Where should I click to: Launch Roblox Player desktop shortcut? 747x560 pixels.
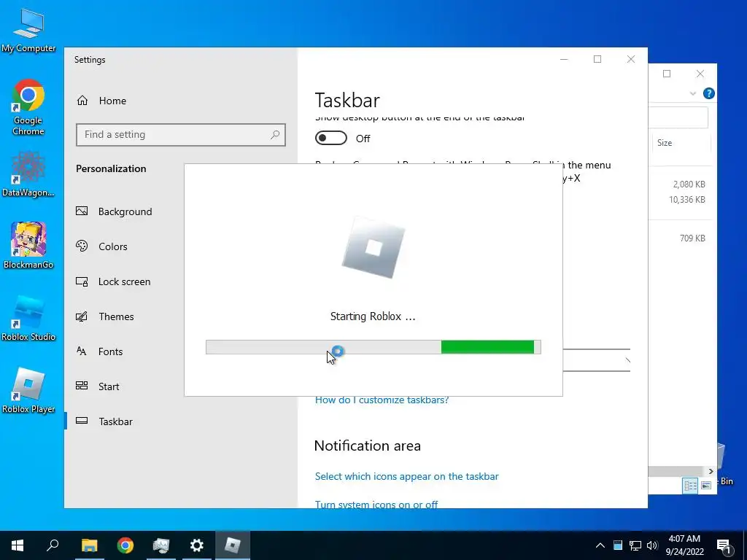tap(28, 391)
